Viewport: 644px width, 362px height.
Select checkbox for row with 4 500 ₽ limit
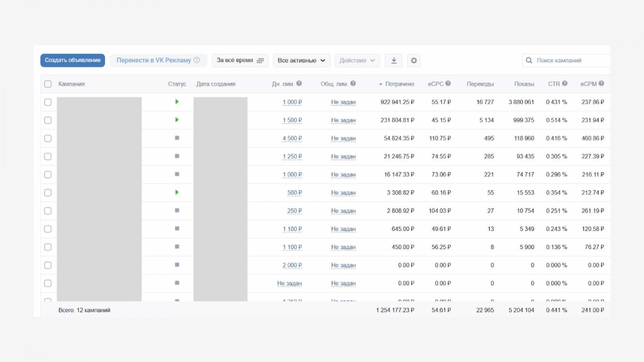(48, 138)
